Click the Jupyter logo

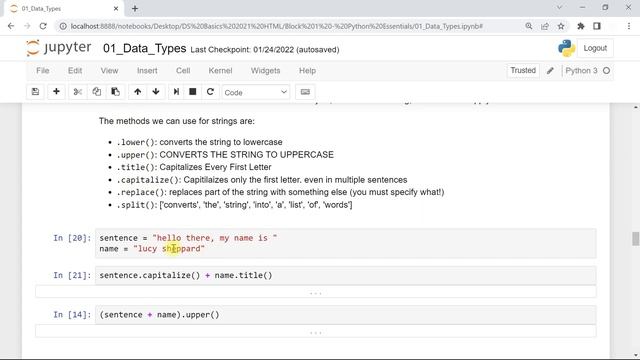pos(59,48)
